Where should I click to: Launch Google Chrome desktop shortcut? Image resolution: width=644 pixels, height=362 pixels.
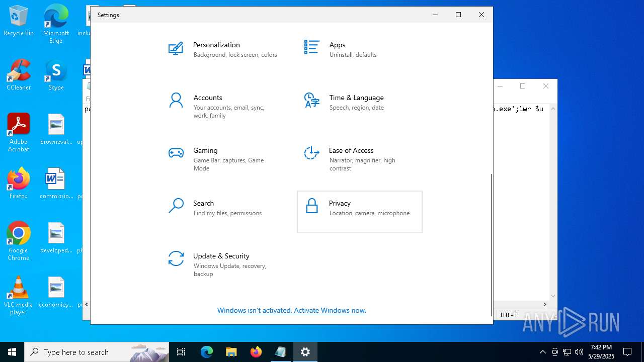[19, 241]
